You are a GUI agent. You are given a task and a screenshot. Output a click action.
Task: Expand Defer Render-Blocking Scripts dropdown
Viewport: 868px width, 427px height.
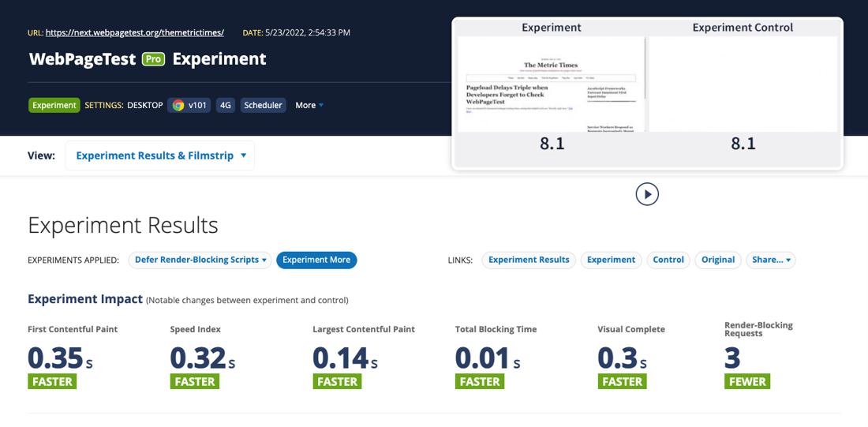[200, 260]
